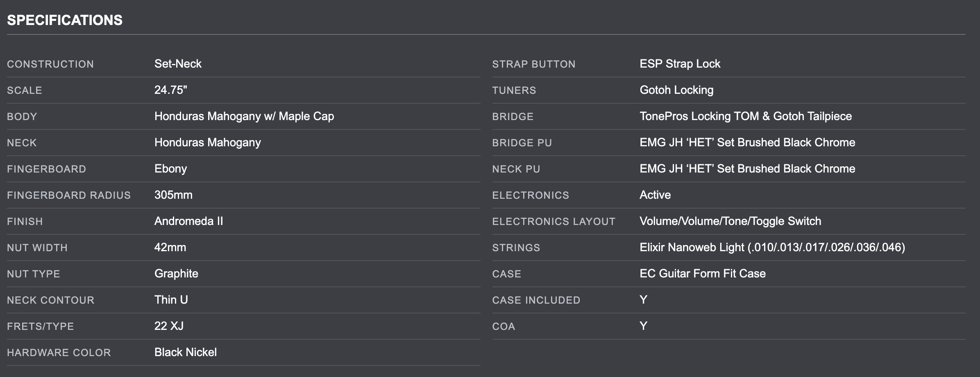This screenshot has width=980, height=377.
Task: Click the 22 XJ frets value
Action: click(169, 326)
